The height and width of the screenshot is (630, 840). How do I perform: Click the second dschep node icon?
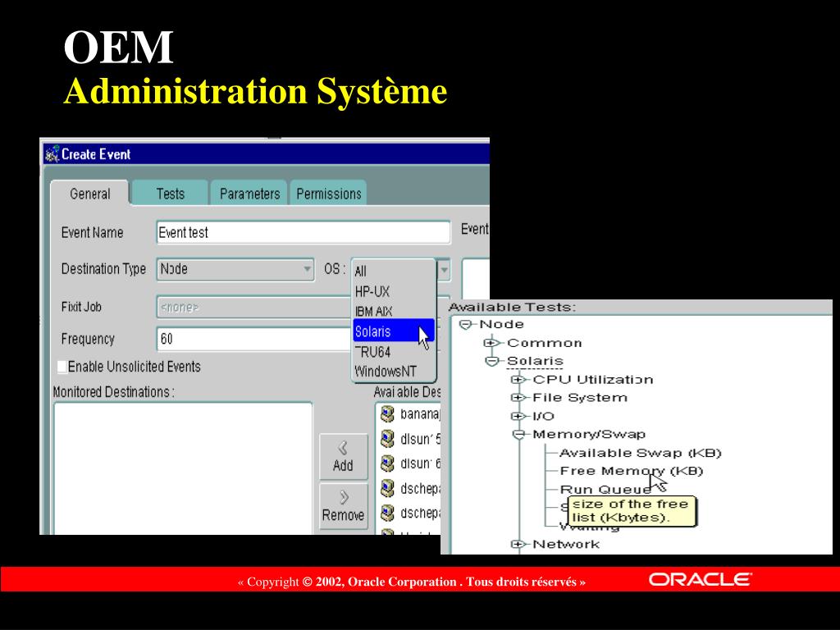click(387, 513)
